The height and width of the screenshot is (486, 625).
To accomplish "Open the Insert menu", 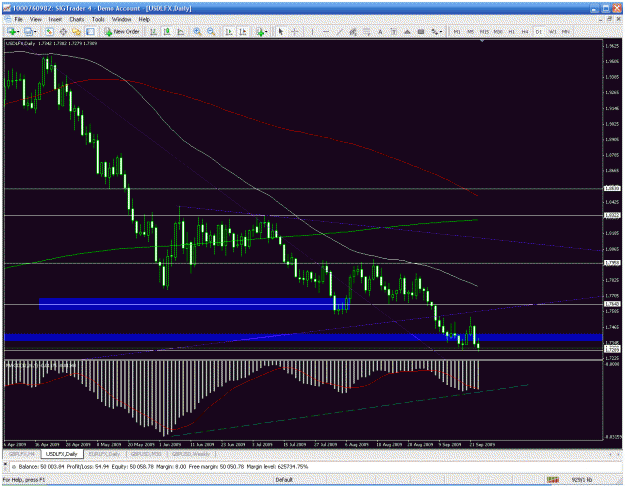I will click(x=55, y=19).
